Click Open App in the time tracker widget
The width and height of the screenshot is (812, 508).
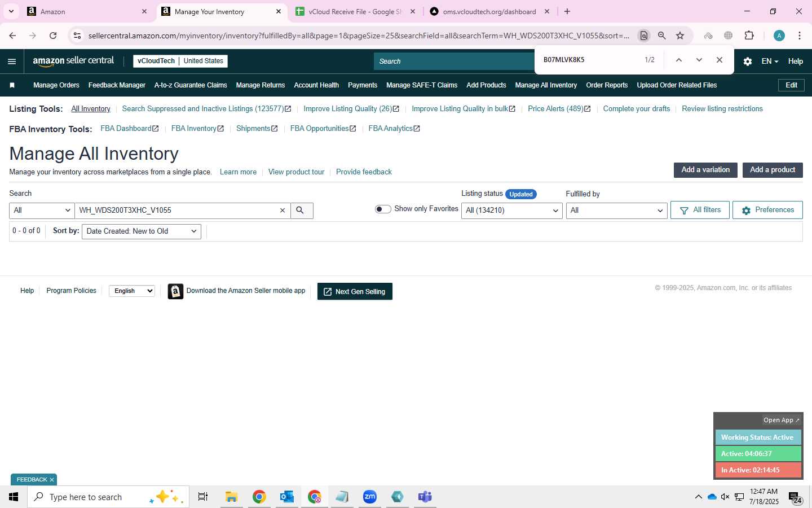pos(781,420)
